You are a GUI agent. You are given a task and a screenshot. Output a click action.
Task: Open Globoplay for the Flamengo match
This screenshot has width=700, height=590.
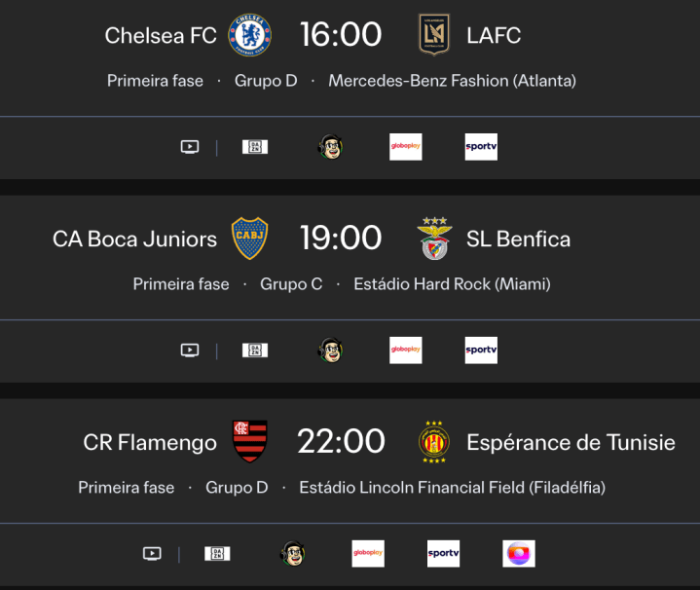368,554
